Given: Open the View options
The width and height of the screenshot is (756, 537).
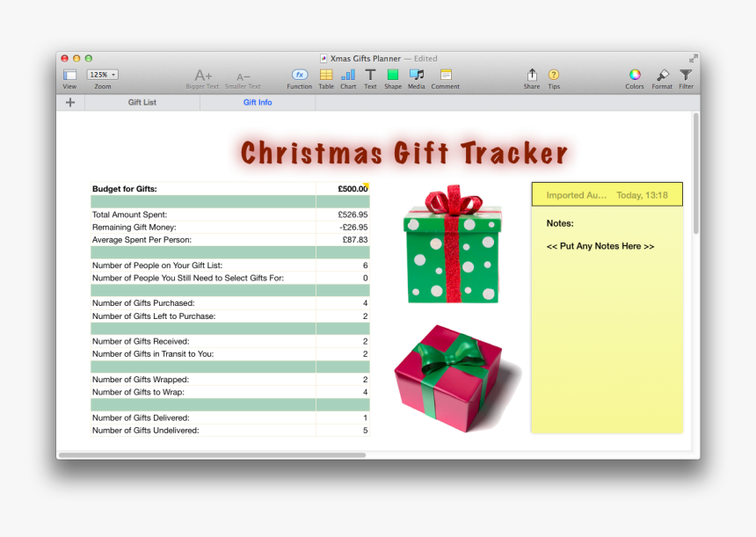Looking at the screenshot, I should (x=69, y=78).
